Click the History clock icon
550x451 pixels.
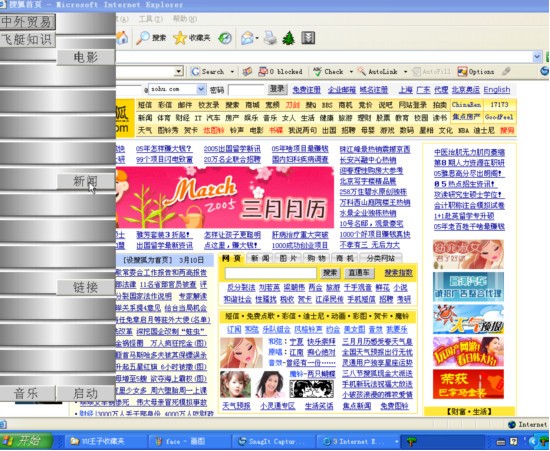coord(225,38)
